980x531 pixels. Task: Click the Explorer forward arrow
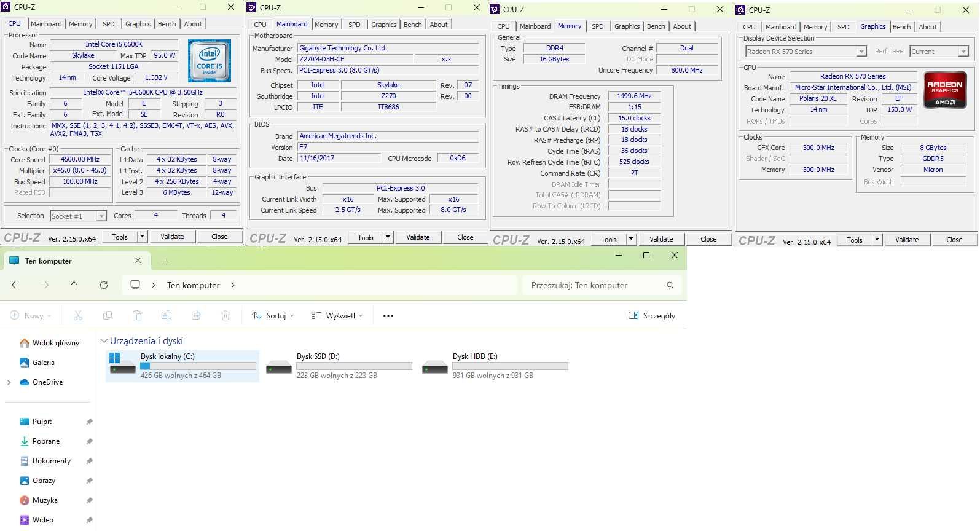click(45, 285)
